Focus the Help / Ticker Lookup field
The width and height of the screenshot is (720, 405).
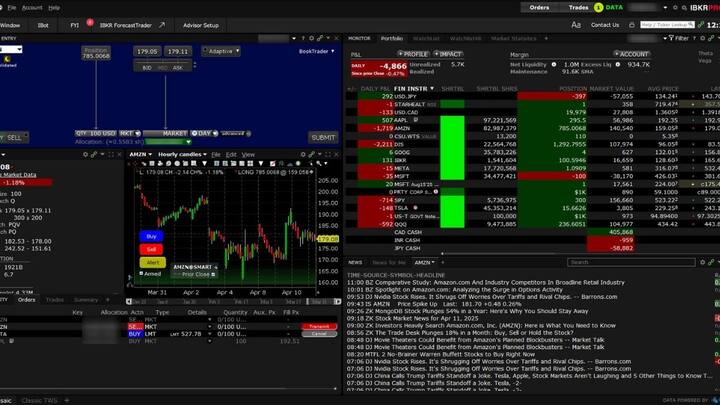click(667, 25)
